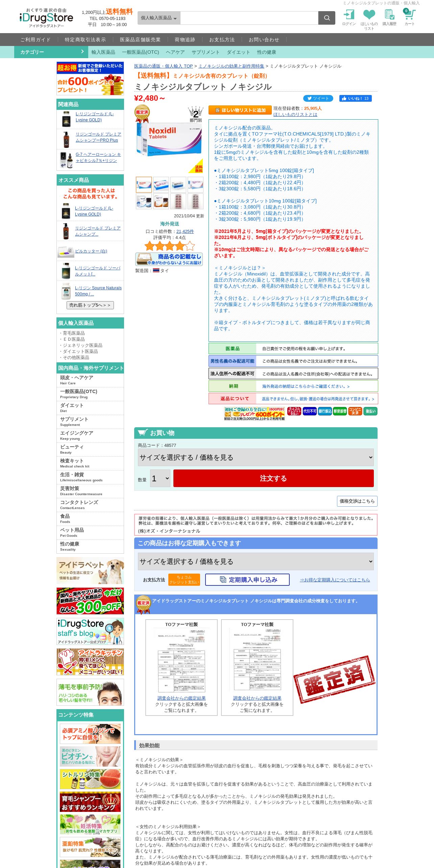Click the magnifier search button
The height and width of the screenshot is (868, 434).
pyautogui.click(x=327, y=18)
